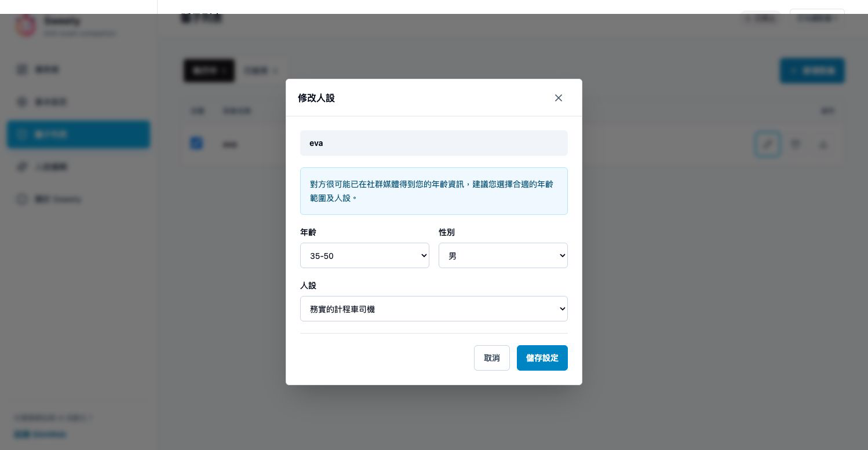This screenshot has height=450, width=868.
Task: Click the age-info notice beginning 對方很可能
Action: pyautogui.click(x=434, y=191)
